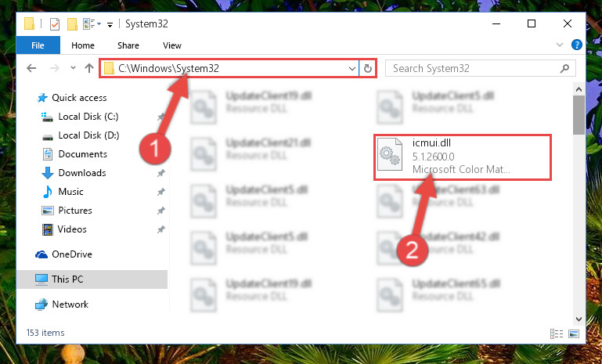Navigate up one folder level arrow
Image resolution: width=602 pixels, height=364 pixels.
(x=89, y=68)
